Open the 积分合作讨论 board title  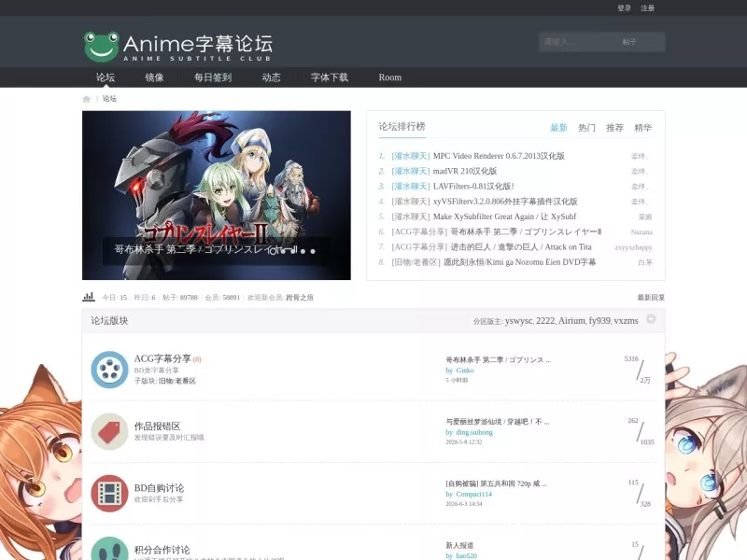click(162, 550)
